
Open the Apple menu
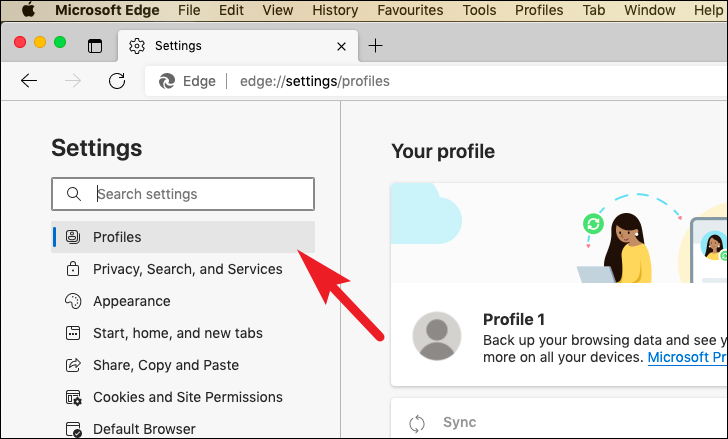[28, 10]
